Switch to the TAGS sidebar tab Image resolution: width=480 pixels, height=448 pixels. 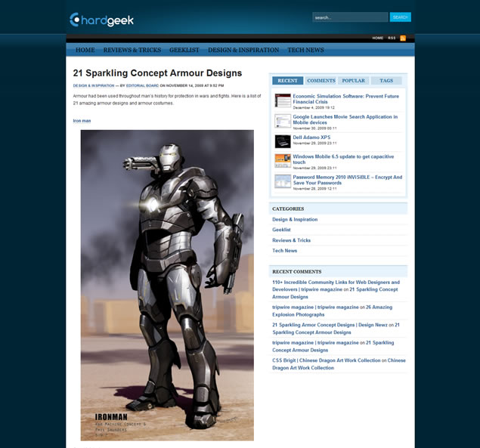point(386,81)
